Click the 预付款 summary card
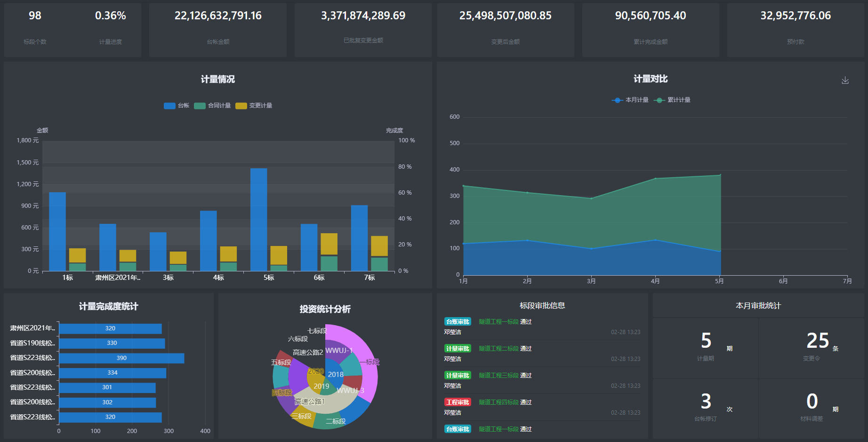 pyautogui.click(x=796, y=30)
